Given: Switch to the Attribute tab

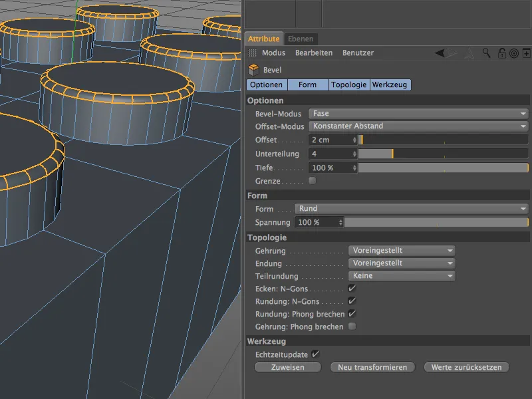Looking at the screenshot, I should [x=263, y=39].
